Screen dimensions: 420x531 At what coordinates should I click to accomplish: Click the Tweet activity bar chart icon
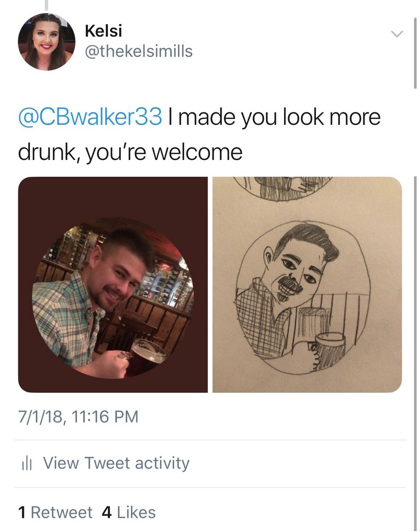27,464
